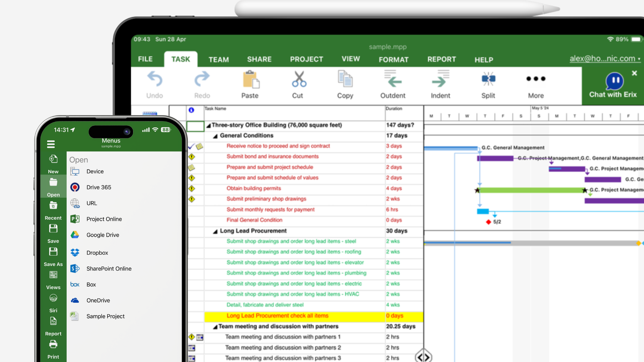Click the Save As icon in sidebar
Image resolution: width=644 pixels, height=362 pixels.
pyautogui.click(x=53, y=252)
